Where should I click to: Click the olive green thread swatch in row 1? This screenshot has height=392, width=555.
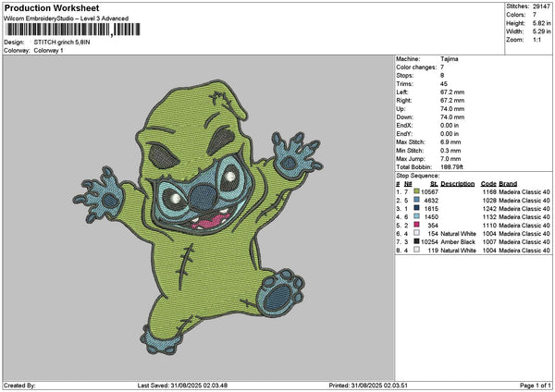[416, 191]
